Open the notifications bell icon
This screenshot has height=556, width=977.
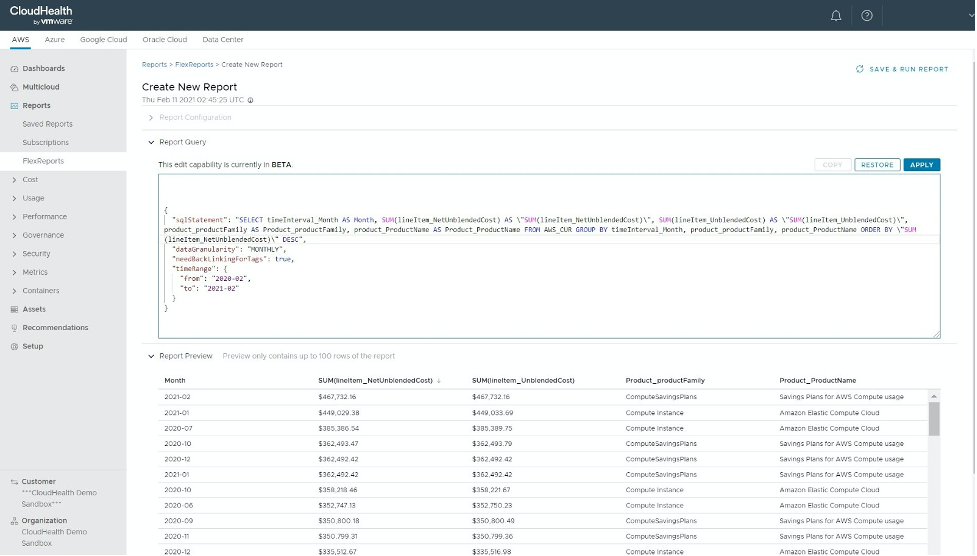click(x=836, y=16)
